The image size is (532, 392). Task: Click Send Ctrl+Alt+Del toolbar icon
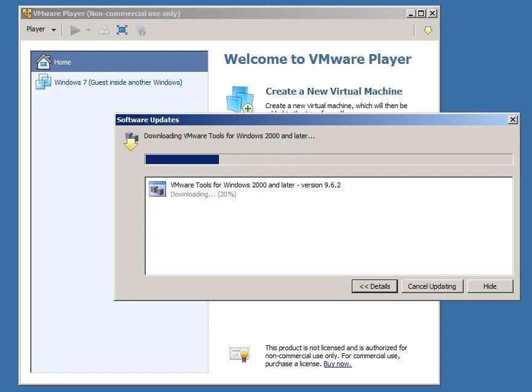[104, 30]
